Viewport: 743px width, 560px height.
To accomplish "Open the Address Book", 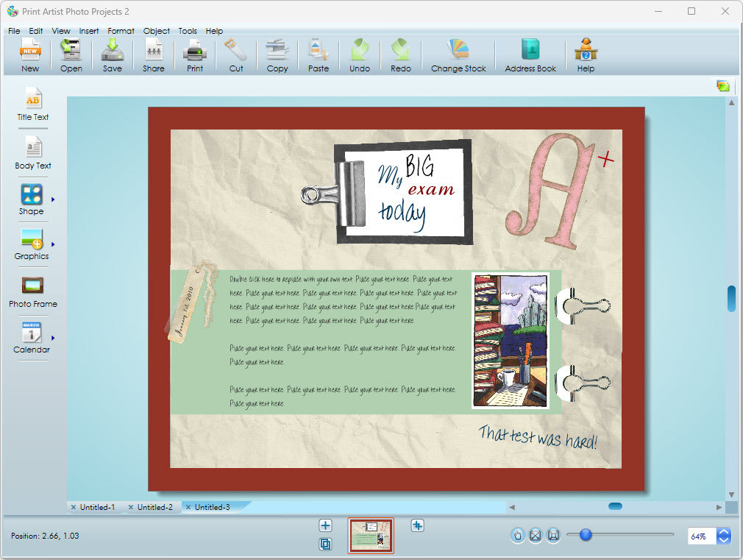I will pyautogui.click(x=530, y=55).
